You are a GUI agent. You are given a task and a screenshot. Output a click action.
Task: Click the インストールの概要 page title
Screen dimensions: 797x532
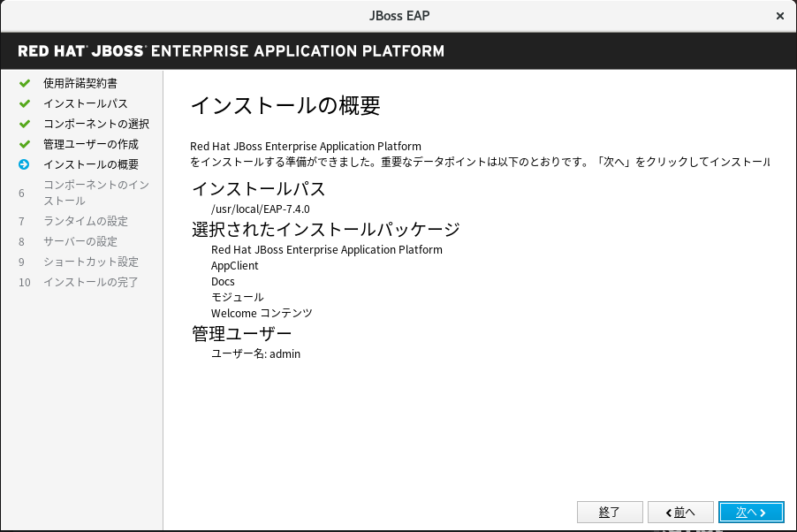point(285,106)
